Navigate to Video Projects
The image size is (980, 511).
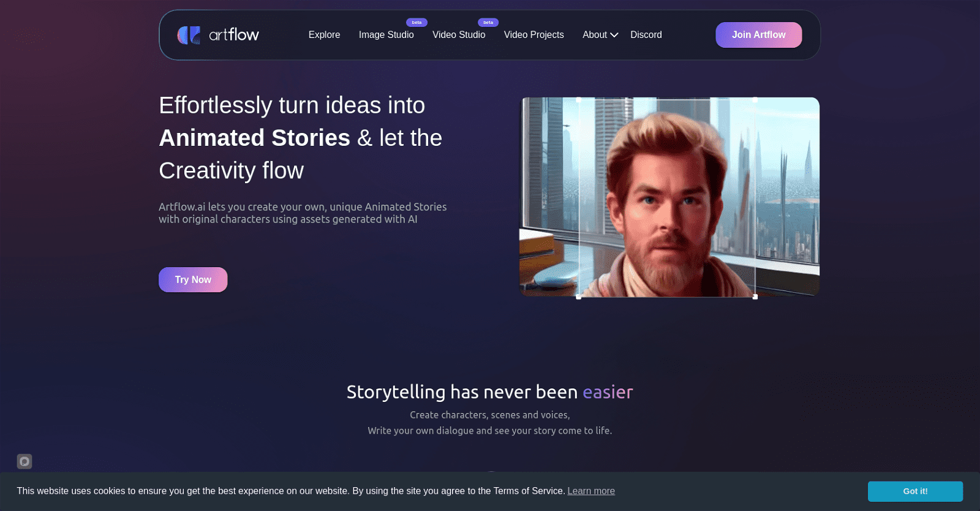(534, 35)
